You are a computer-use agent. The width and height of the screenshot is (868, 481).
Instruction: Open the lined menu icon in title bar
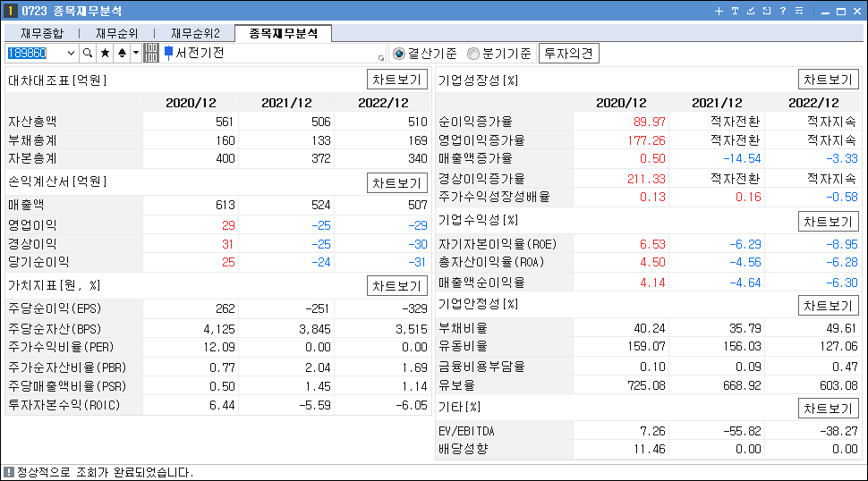tap(799, 11)
